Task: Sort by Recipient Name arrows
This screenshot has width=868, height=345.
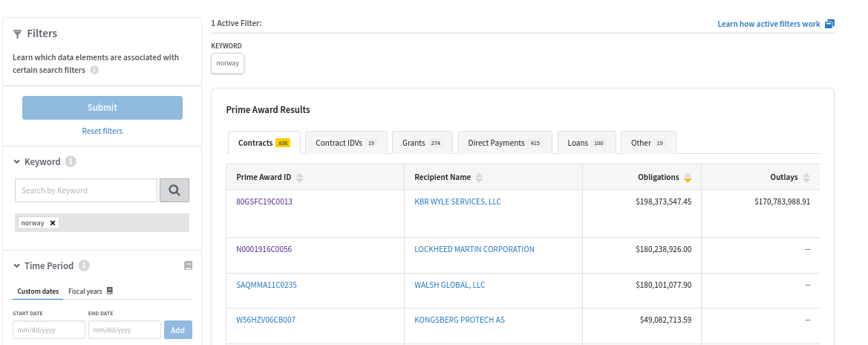Action: point(480,178)
